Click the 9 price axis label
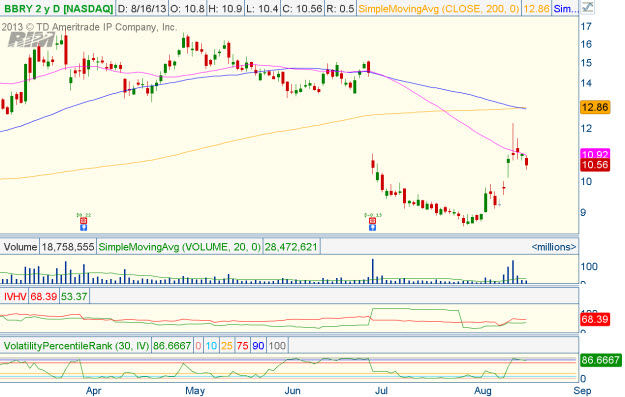The height and width of the screenshot is (397, 625). tap(583, 212)
